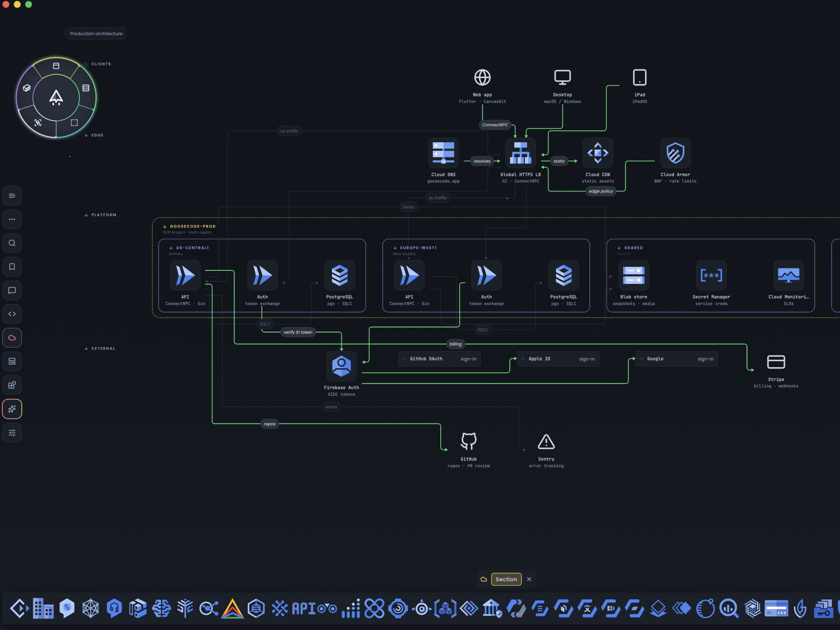Select the dashed square marquee segment
The width and height of the screenshot is (840, 630).
pos(74,122)
